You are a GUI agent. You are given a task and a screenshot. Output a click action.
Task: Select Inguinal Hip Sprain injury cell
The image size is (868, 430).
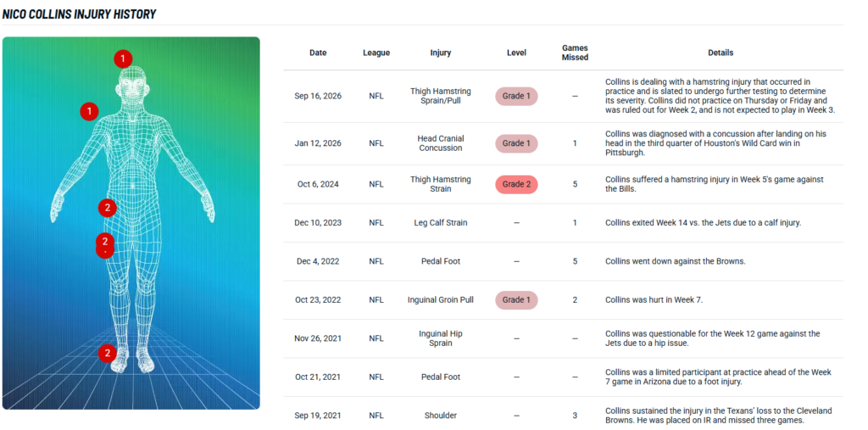coord(441,338)
